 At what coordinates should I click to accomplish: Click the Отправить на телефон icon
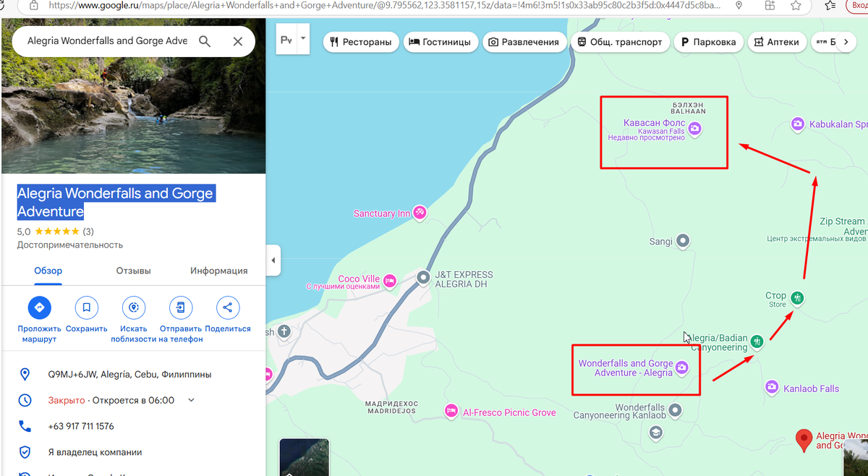point(181,307)
